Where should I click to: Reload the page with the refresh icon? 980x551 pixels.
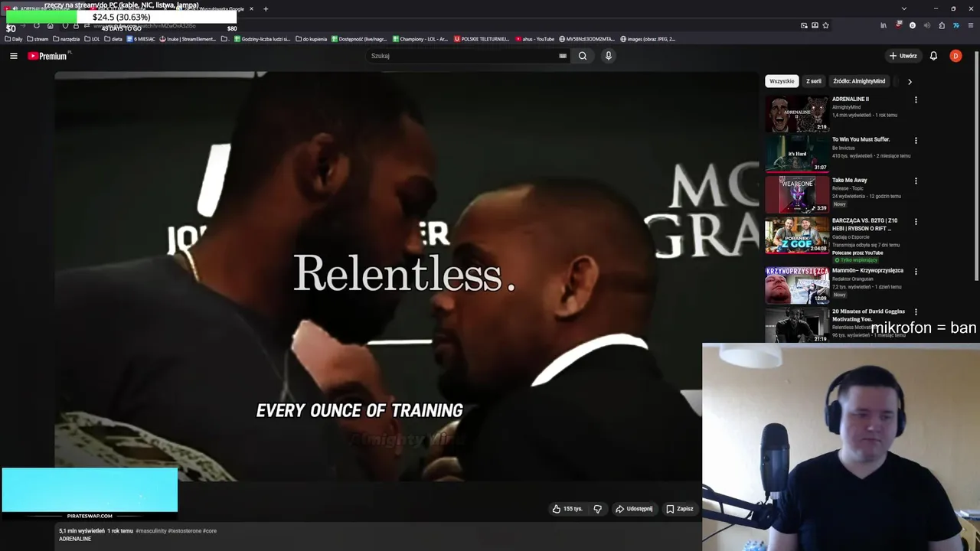pos(36,25)
